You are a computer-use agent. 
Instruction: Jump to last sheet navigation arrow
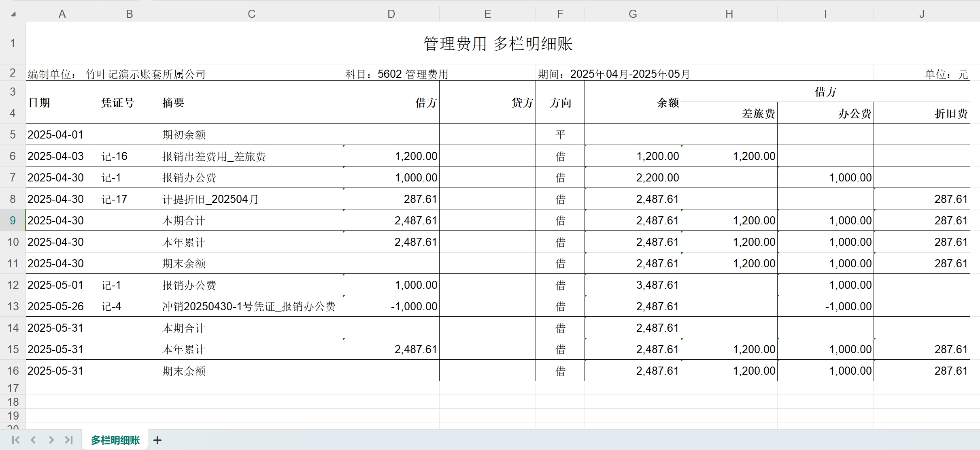coord(69,440)
